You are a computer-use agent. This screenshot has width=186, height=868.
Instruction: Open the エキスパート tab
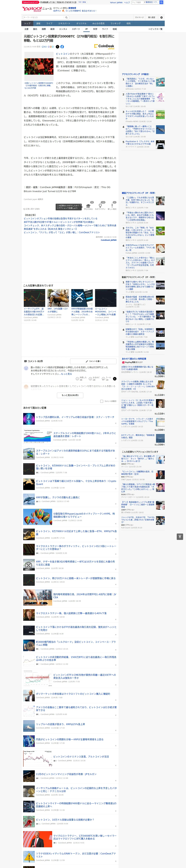(x=64, y=23)
